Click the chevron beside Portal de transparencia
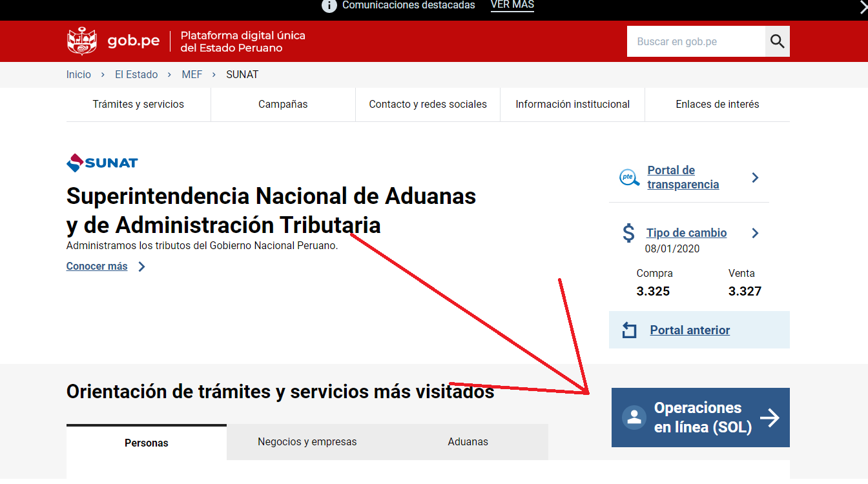868x484 pixels. point(755,177)
